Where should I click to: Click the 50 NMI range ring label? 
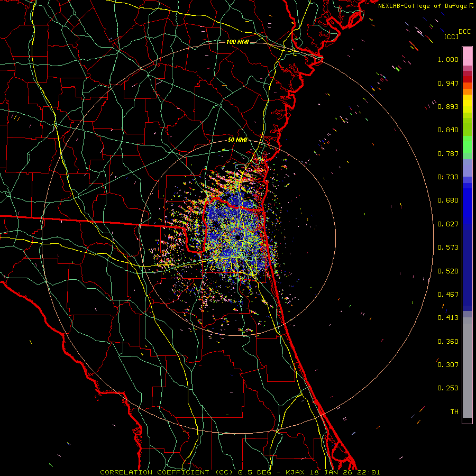[237, 140]
